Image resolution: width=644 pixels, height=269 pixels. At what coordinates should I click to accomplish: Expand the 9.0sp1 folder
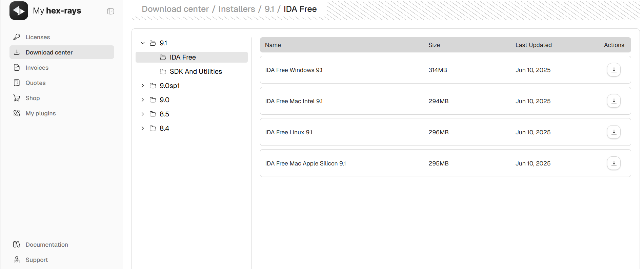[143, 86]
